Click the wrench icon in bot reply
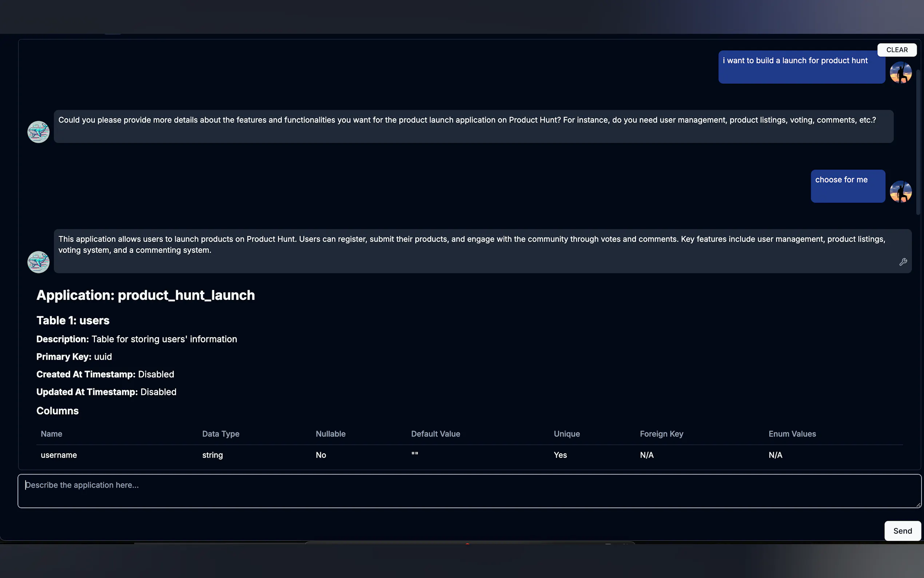 [903, 262]
